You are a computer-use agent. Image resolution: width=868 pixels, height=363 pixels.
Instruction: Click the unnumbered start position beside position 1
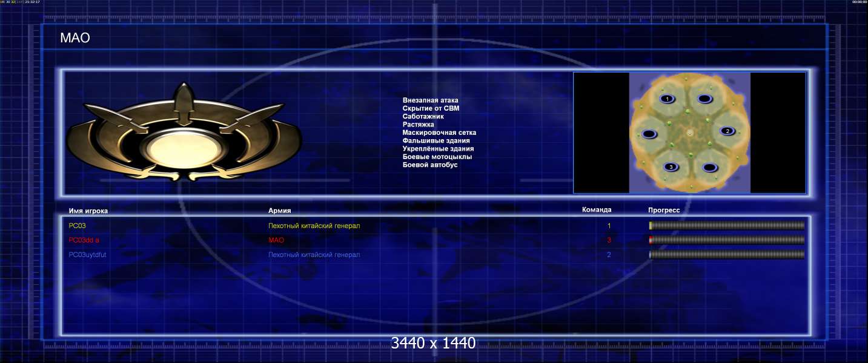click(x=704, y=99)
